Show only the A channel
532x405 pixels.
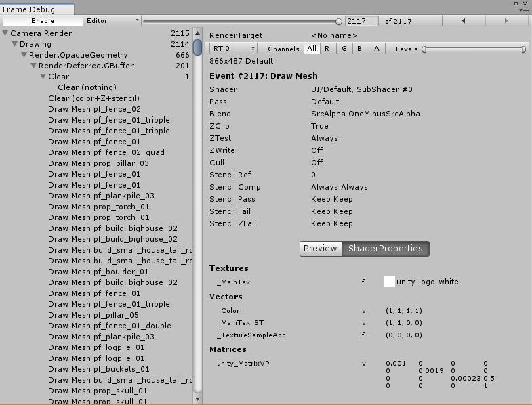coord(376,49)
